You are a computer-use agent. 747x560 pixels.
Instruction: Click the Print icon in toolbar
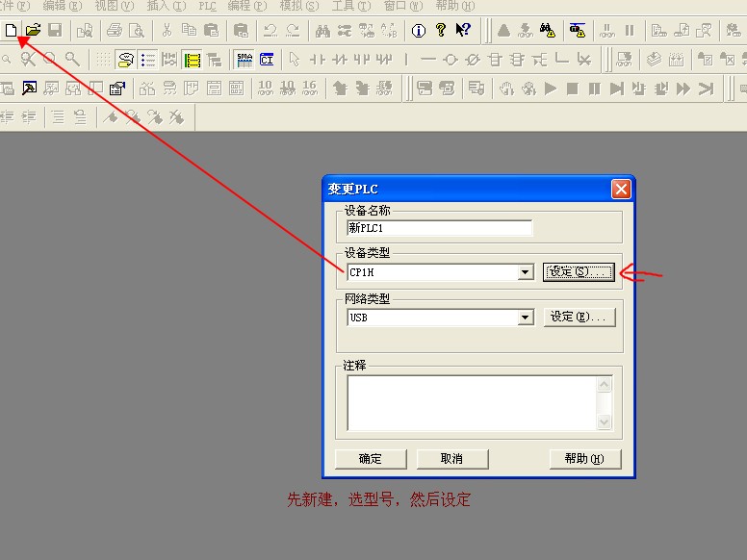coord(115,31)
